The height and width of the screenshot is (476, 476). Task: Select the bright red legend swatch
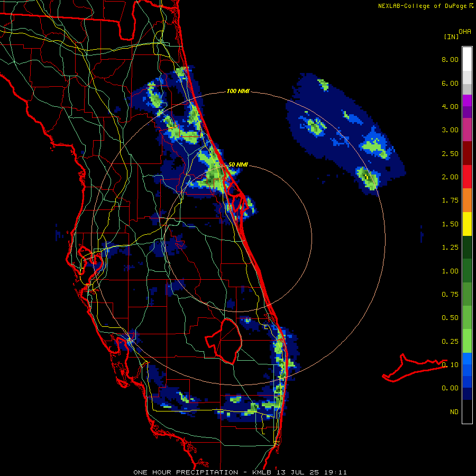(x=467, y=177)
